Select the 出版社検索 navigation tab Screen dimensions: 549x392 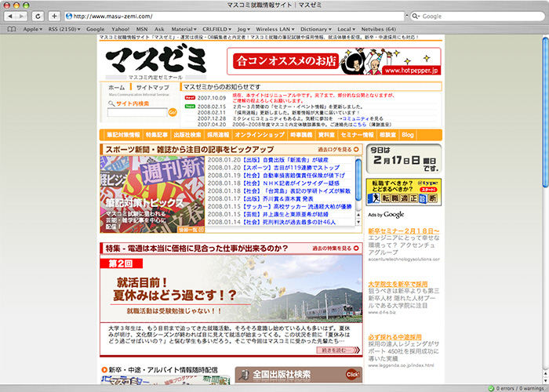tap(187, 135)
